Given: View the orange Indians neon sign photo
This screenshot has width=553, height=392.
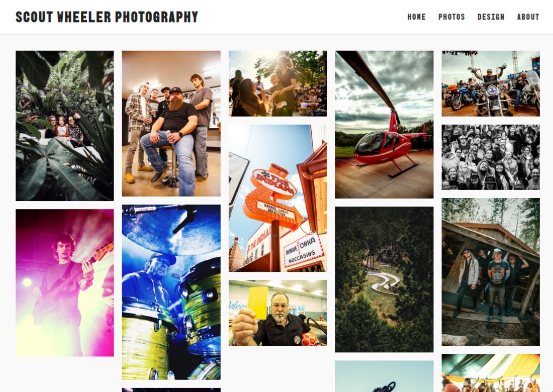Looking at the screenshot, I should (x=278, y=198).
